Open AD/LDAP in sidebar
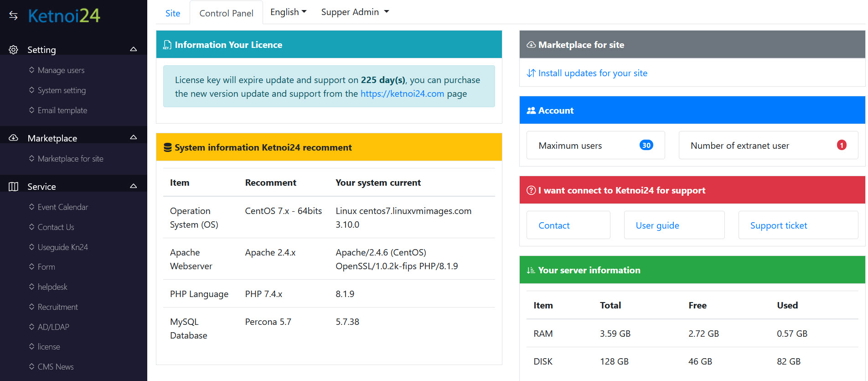868x381 pixels. pos(53,327)
